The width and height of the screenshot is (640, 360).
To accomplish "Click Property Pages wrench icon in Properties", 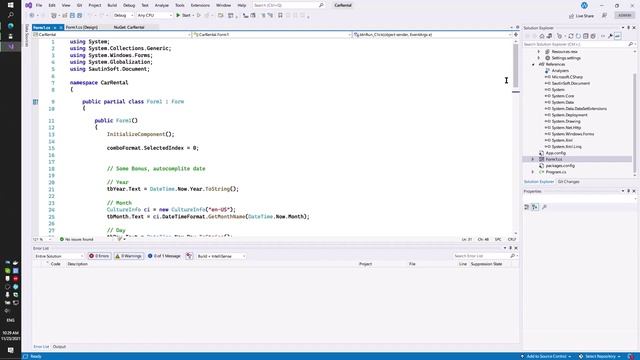I will 544,207.
